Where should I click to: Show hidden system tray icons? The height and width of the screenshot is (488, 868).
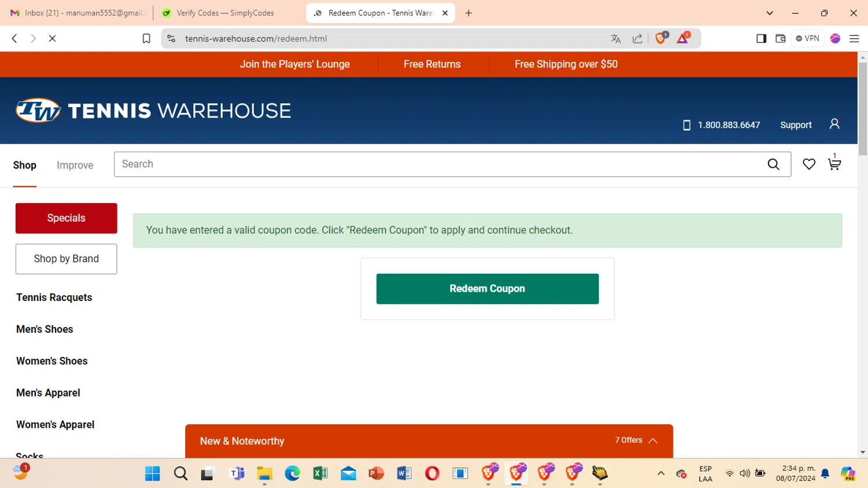(661, 474)
